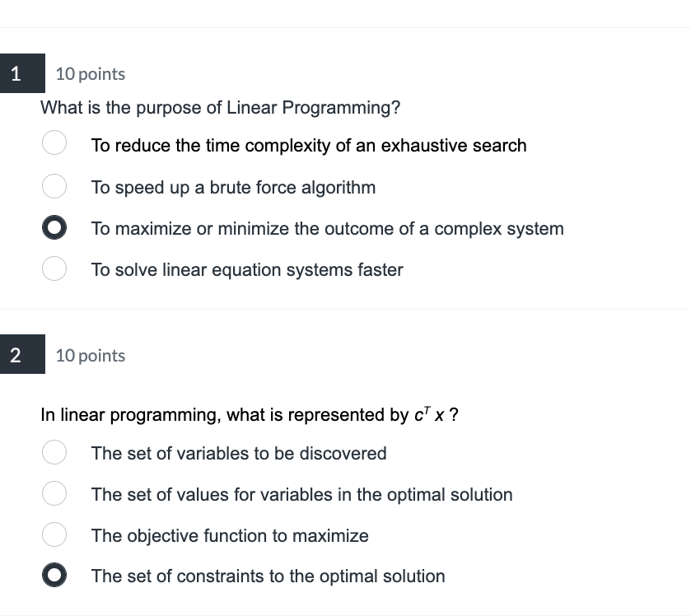This screenshot has width=691, height=616.
Task: Click selected radio for 'The set of constraints'
Action: click(x=54, y=575)
